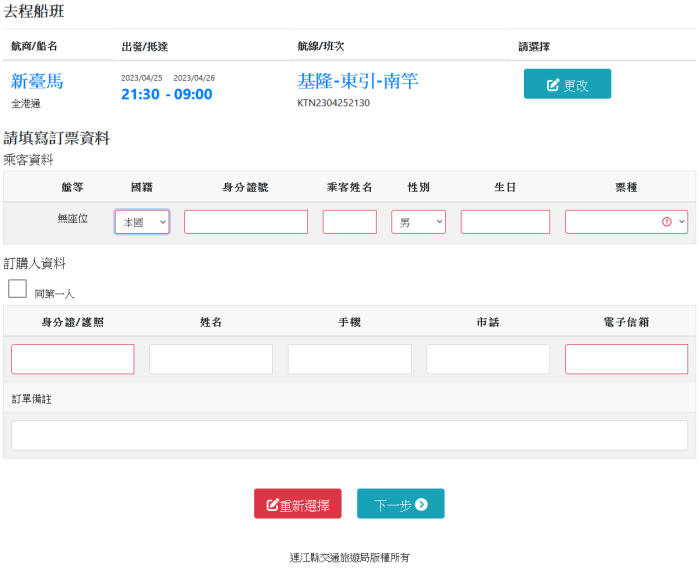Open the 國籍 dropdown showing 本國
Screen dimensions: 700x571
click(142, 222)
